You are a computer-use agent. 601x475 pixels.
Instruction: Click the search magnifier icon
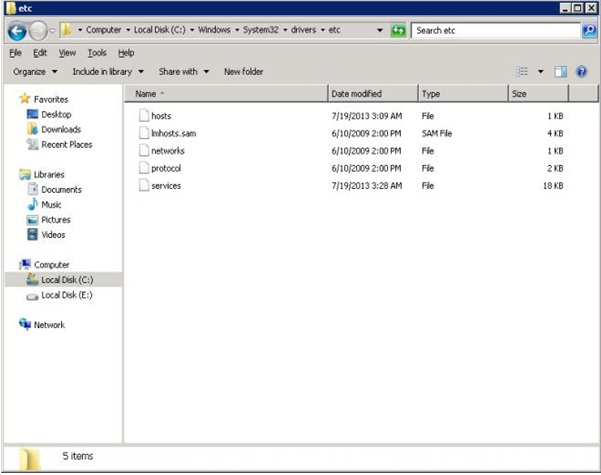coord(588,30)
